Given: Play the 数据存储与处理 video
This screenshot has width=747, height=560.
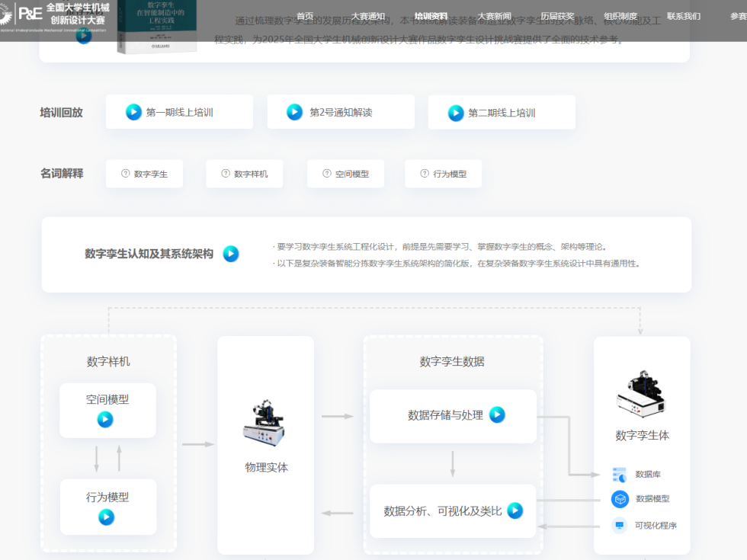Looking at the screenshot, I should point(497,415).
